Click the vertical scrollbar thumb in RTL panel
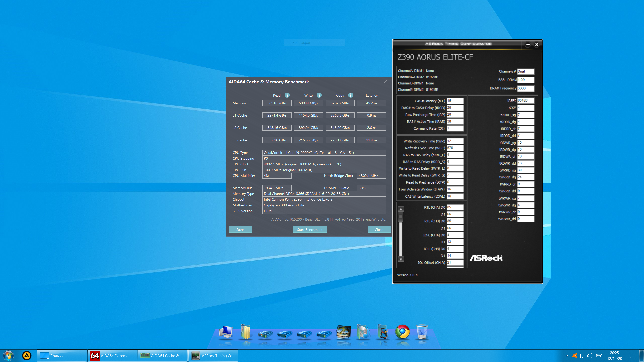Image resolution: width=644 pixels, height=362 pixels. click(401, 217)
